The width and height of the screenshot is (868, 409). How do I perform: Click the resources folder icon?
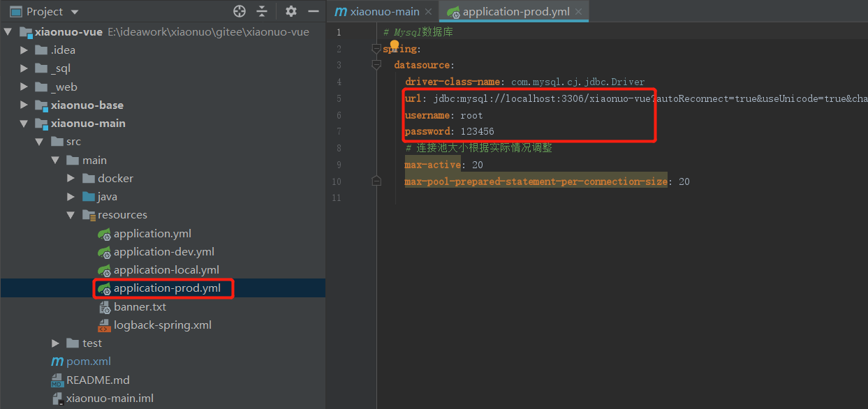(x=88, y=215)
